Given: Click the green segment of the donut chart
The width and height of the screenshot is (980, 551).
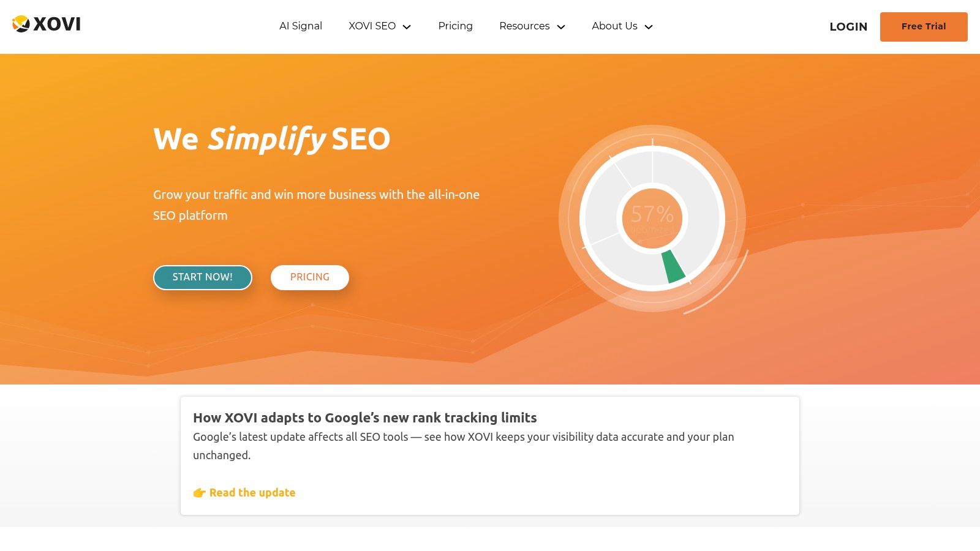Looking at the screenshot, I should coord(673,267).
